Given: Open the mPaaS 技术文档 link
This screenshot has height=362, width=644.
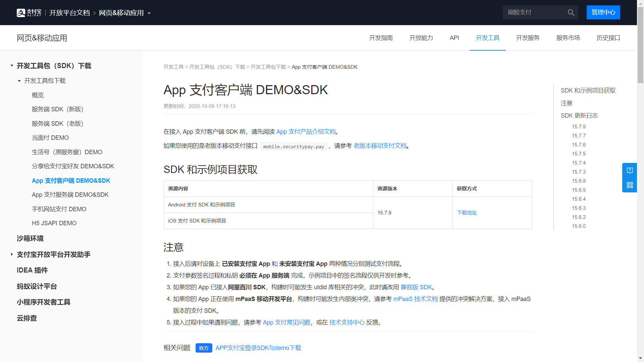Looking at the screenshot, I should (x=416, y=299).
